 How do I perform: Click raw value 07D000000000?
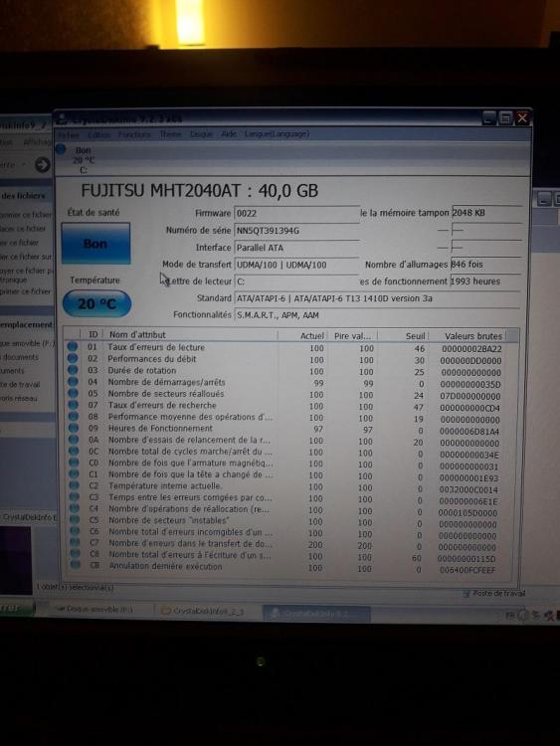point(470,396)
